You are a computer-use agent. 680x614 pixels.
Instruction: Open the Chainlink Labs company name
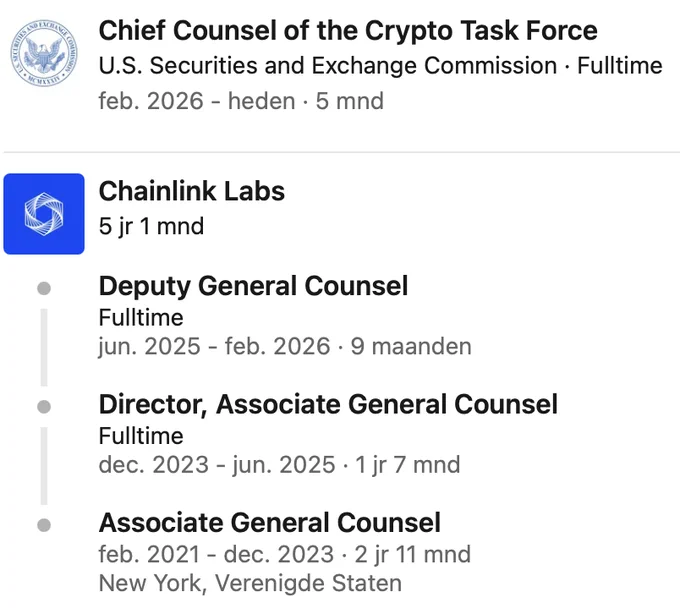point(192,191)
